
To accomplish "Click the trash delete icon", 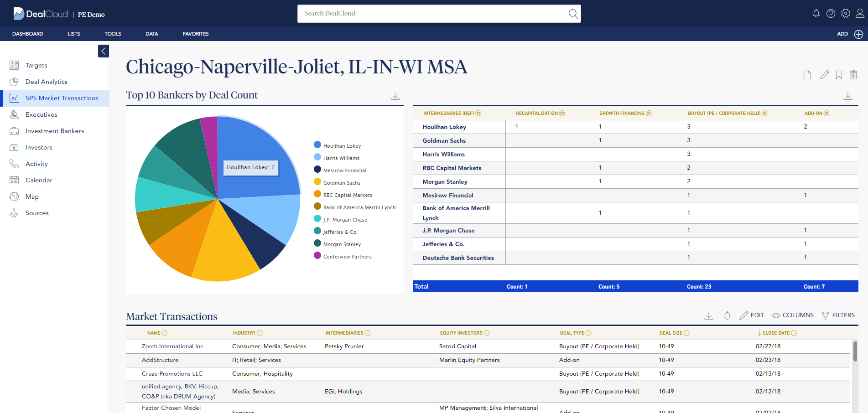I will pos(853,75).
